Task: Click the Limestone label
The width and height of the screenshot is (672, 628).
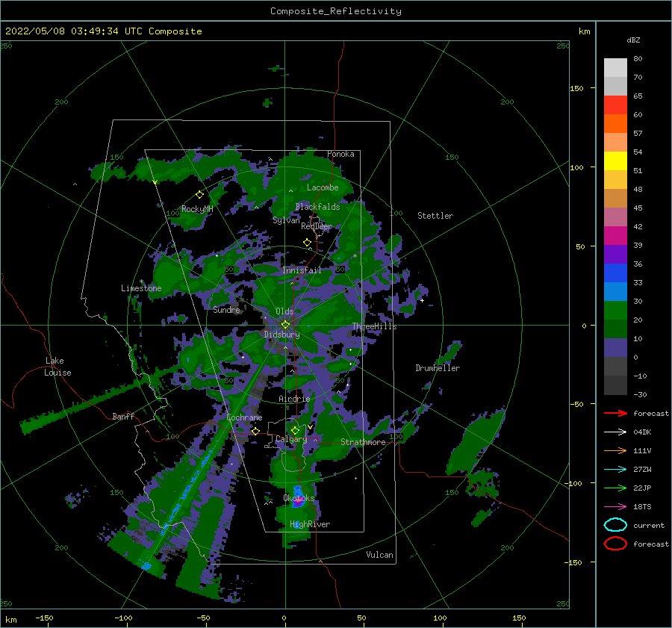Action: [141, 288]
